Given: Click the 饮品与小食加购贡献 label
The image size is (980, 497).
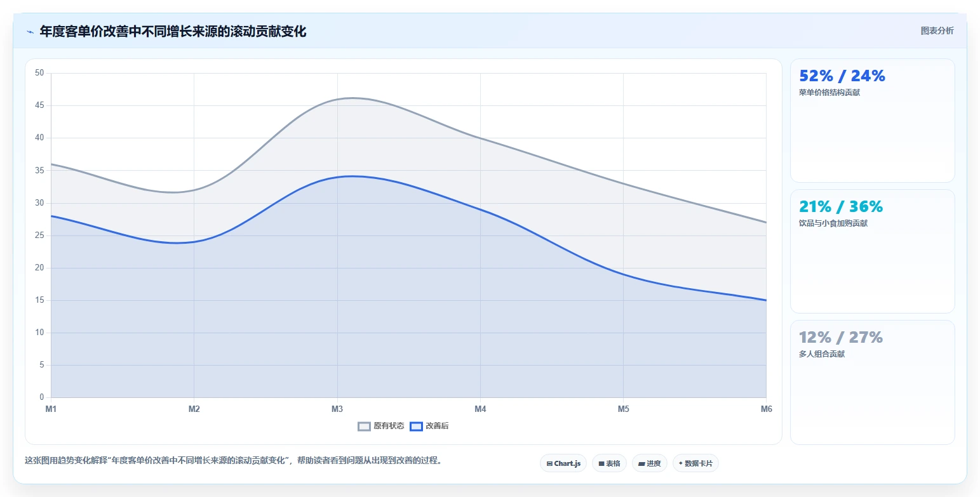Looking at the screenshot, I should (x=833, y=223).
